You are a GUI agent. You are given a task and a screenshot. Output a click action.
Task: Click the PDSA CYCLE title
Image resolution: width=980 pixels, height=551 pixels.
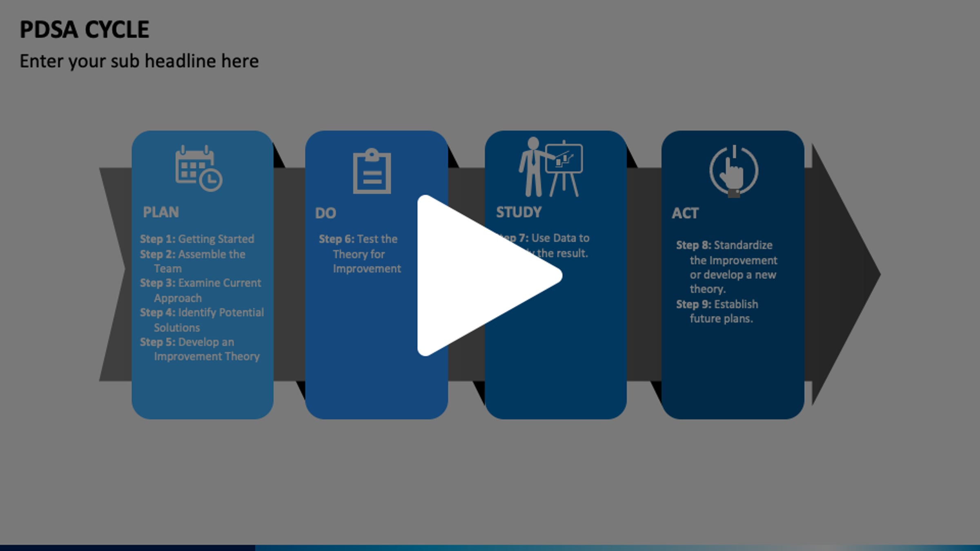[x=85, y=30]
